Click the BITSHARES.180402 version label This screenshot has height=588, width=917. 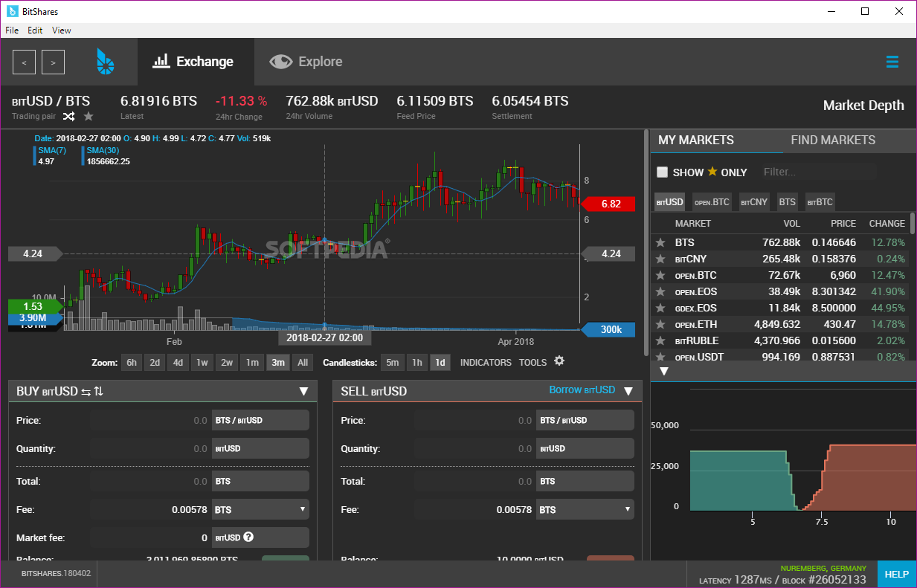point(56,574)
